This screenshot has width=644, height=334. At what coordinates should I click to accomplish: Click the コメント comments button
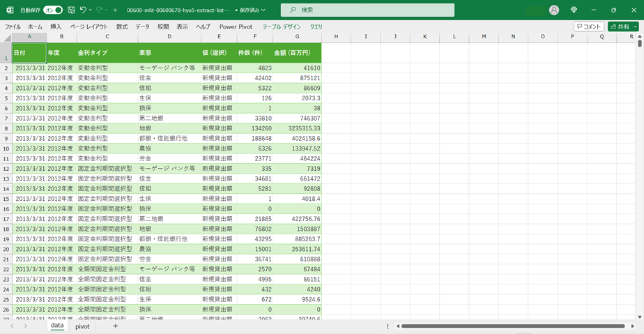point(589,26)
